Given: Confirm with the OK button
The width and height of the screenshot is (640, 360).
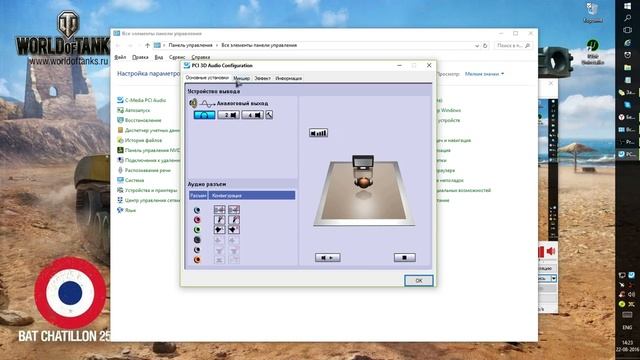Looking at the screenshot, I should tap(419, 280).
